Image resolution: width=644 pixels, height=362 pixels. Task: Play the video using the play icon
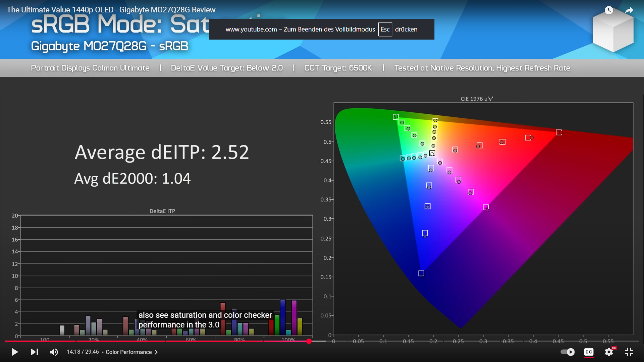pos(14,352)
